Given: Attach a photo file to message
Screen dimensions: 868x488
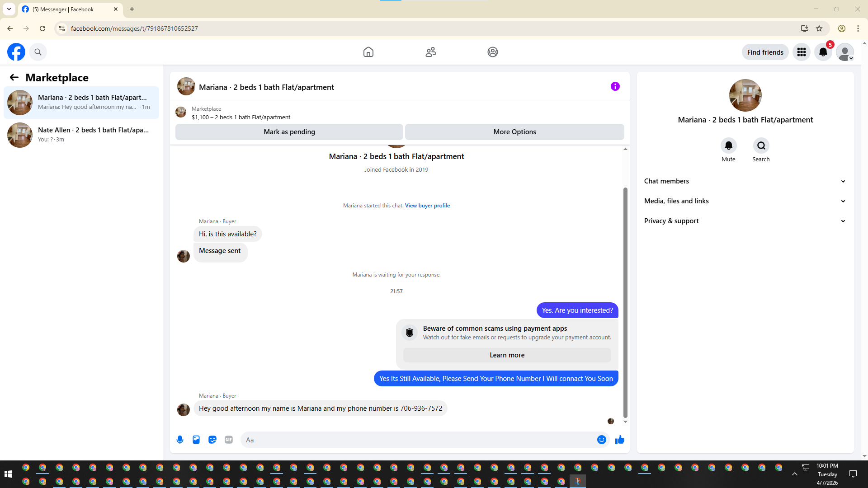Looking at the screenshot, I should coord(196,440).
